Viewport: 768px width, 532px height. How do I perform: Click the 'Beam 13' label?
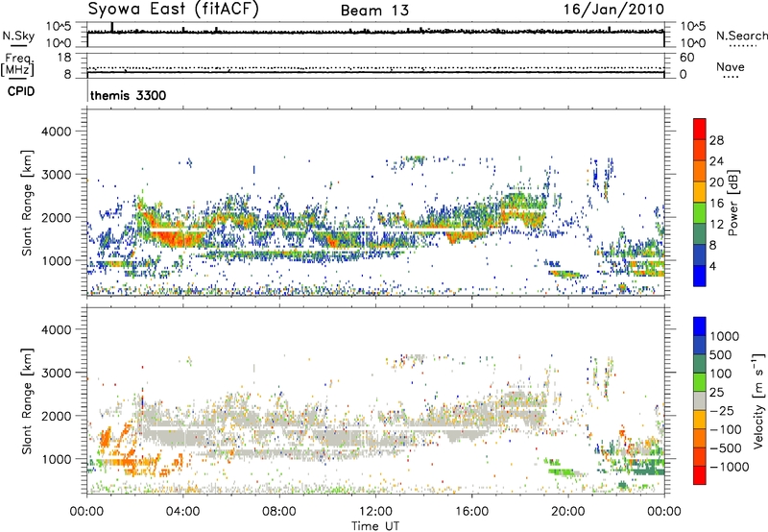[x=374, y=11]
